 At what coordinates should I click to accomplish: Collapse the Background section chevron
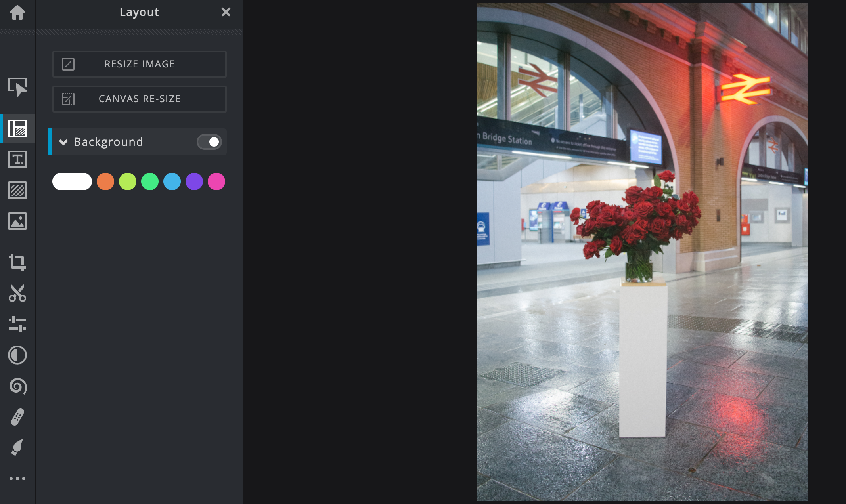point(63,142)
